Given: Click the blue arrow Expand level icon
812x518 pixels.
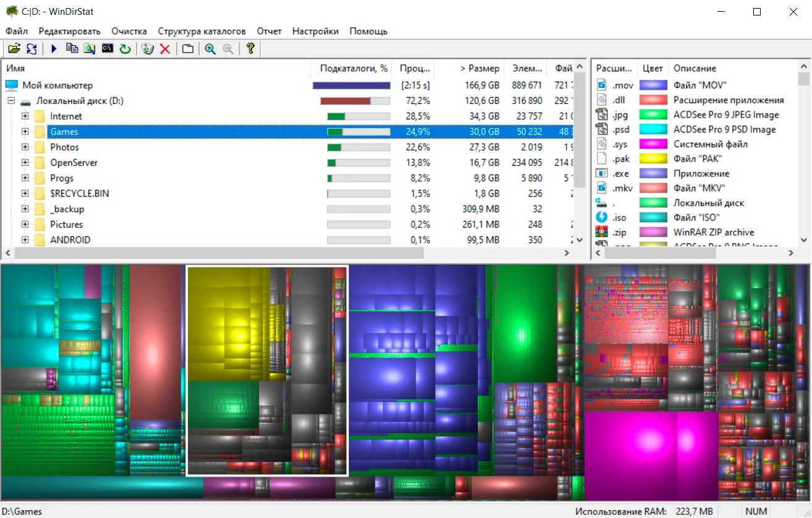Looking at the screenshot, I should click(54, 48).
